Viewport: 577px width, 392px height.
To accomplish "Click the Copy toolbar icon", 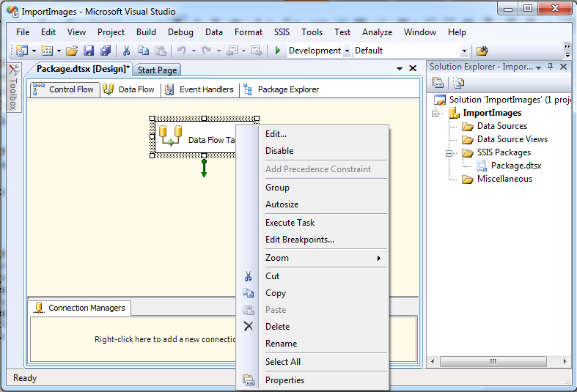I will (143, 51).
